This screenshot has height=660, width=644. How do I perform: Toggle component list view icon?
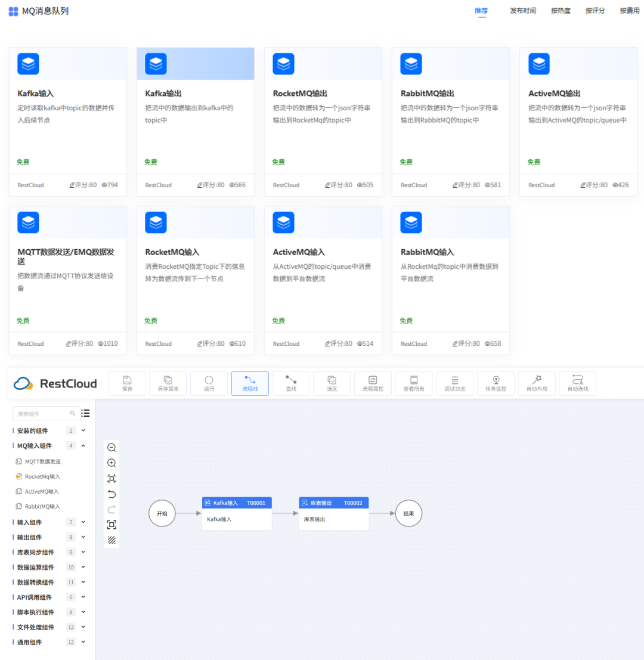click(x=85, y=413)
